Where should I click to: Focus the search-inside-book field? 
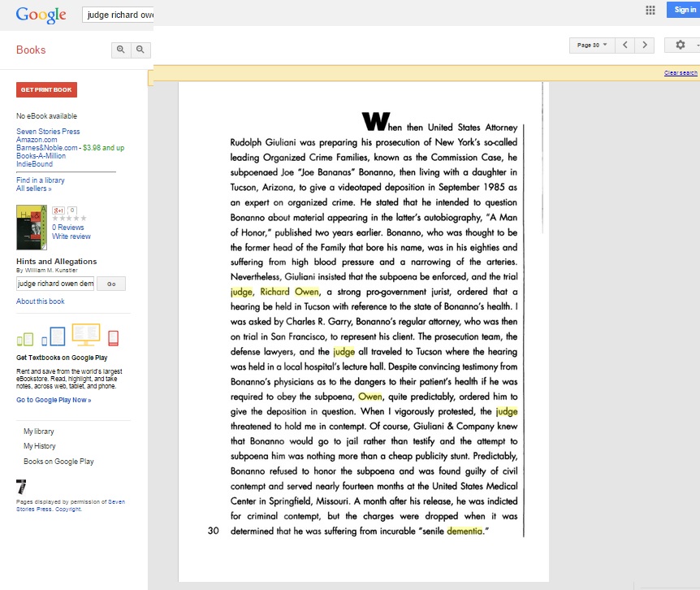(55, 284)
